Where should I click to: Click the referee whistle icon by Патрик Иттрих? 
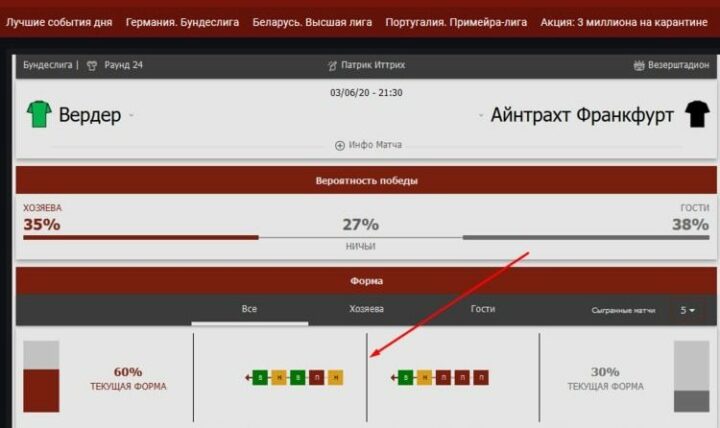click(333, 65)
